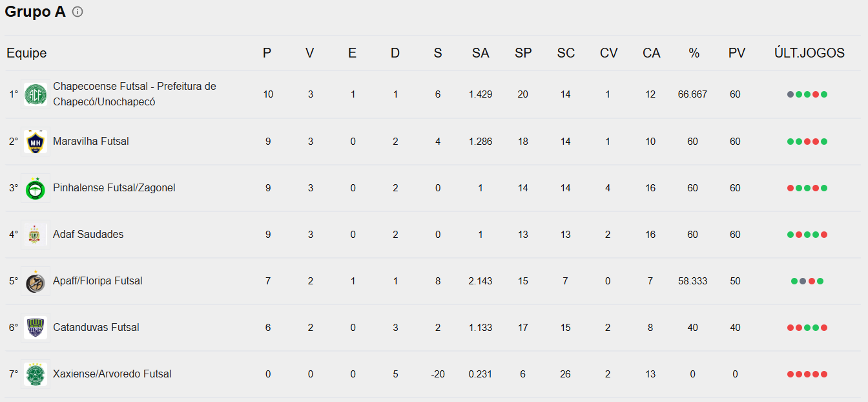868x402 pixels.
Task: Select the Catanduvas Futsal shield crest
Action: pos(36,328)
